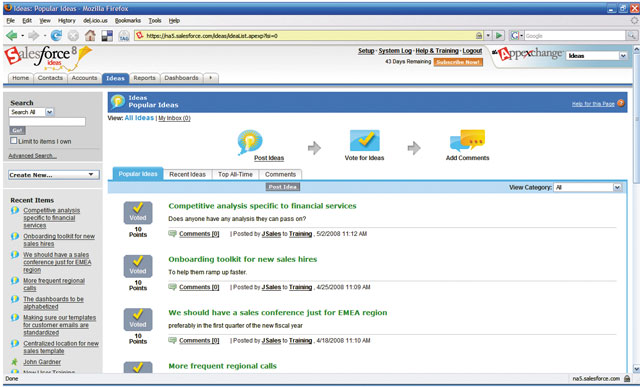Click the browser Forward arrow button

click(33, 36)
